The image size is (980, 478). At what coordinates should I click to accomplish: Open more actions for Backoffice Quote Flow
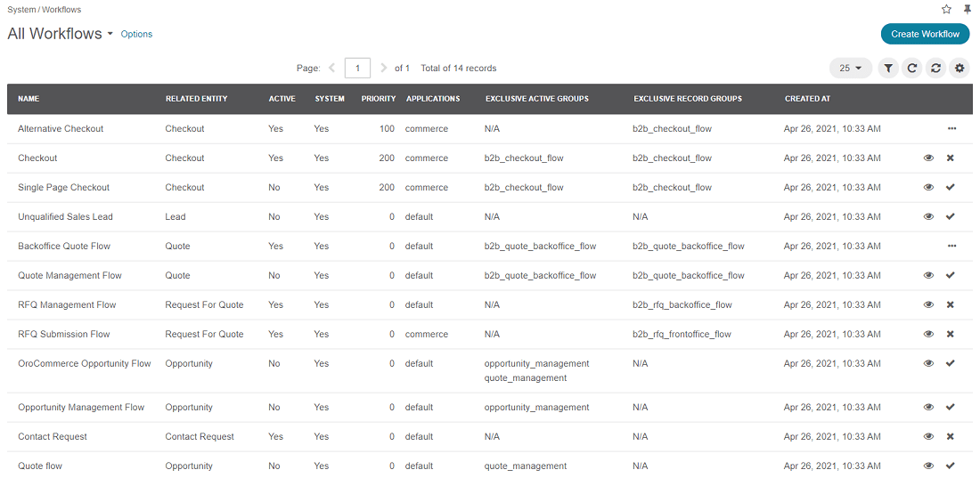tap(951, 247)
